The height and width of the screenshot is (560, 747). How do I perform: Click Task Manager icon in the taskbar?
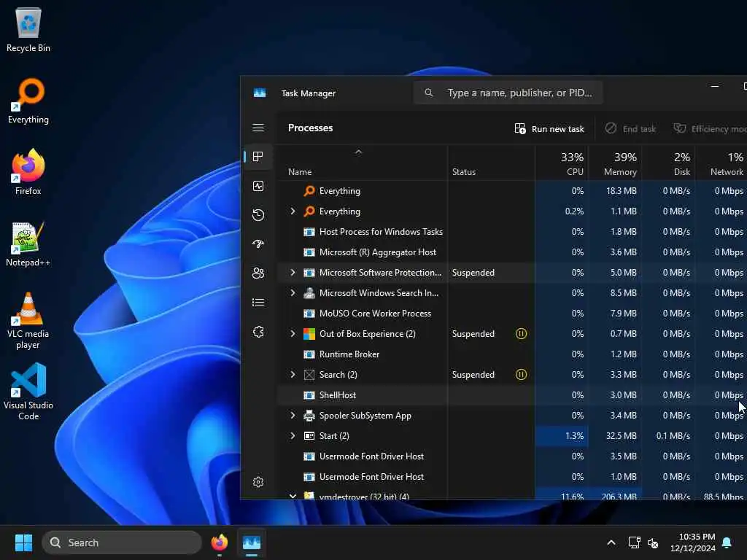252,542
